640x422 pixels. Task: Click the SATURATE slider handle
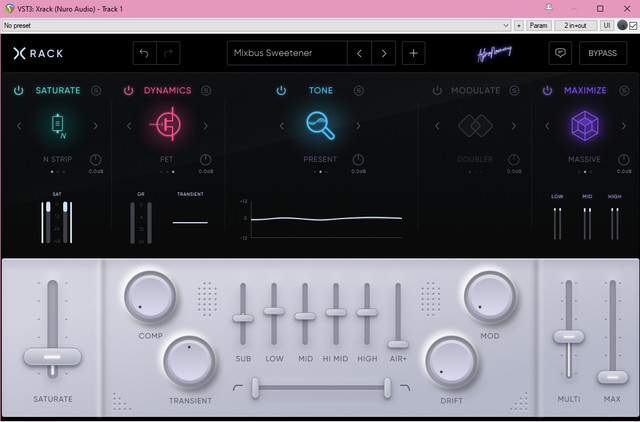tap(52, 357)
